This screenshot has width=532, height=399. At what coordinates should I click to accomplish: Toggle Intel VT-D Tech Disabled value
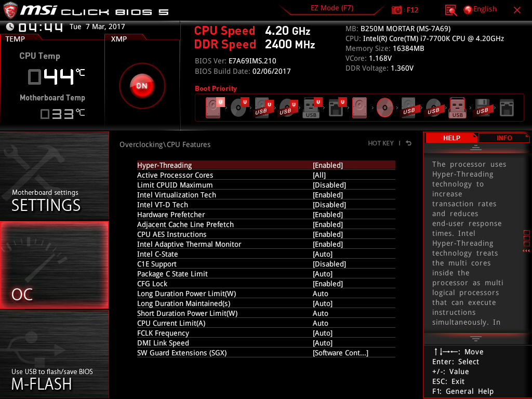329,205
